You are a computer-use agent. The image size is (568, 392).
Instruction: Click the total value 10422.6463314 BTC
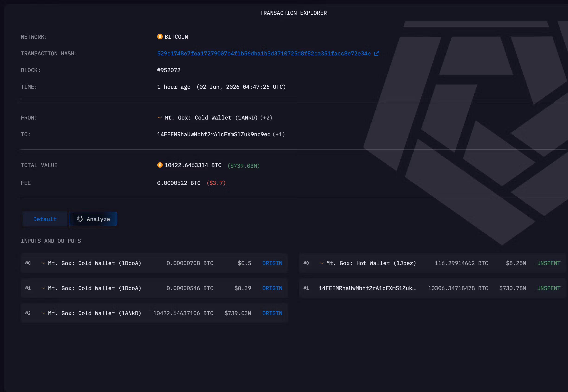tap(193, 165)
